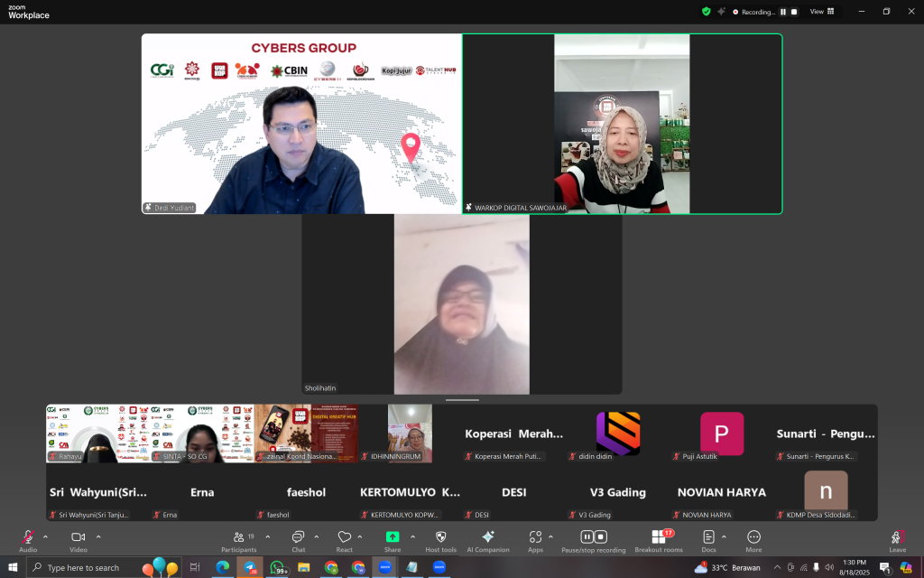The height and width of the screenshot is (578, 924).
Task: Open Breakout rooms
Action: 659,537
